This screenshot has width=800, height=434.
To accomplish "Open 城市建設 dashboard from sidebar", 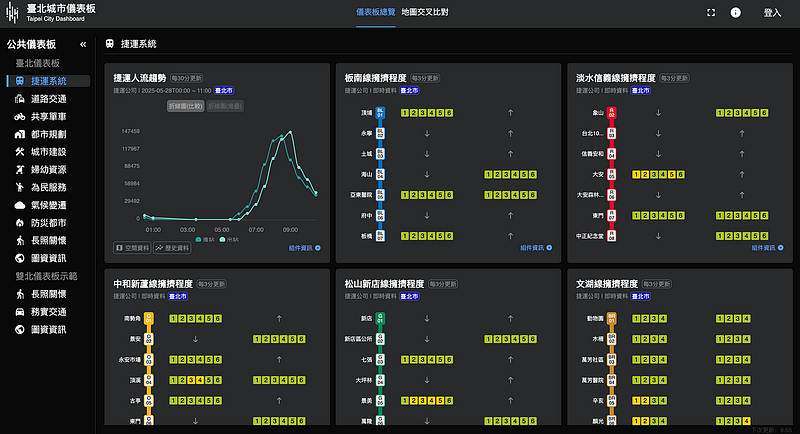I will click(49, 152).
